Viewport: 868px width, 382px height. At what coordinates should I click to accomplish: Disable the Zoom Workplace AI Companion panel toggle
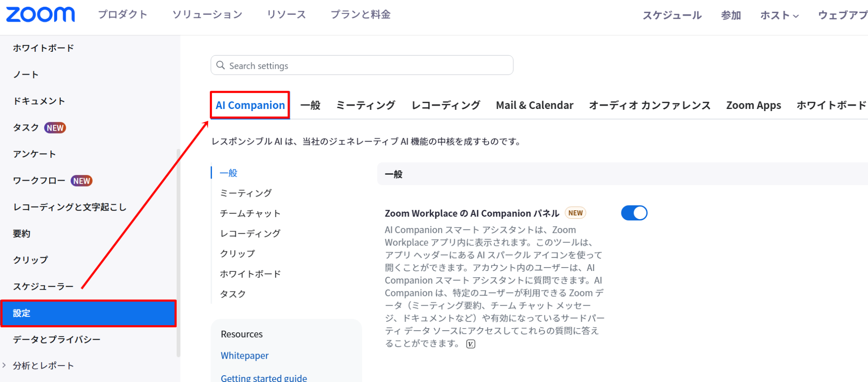[x=634, y=212]
